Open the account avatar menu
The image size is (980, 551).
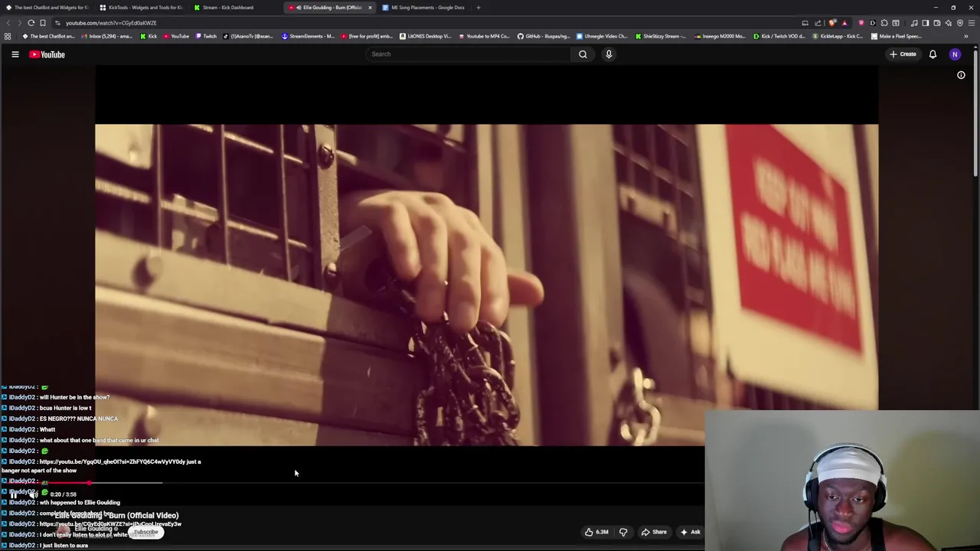[x=955, y=54]
